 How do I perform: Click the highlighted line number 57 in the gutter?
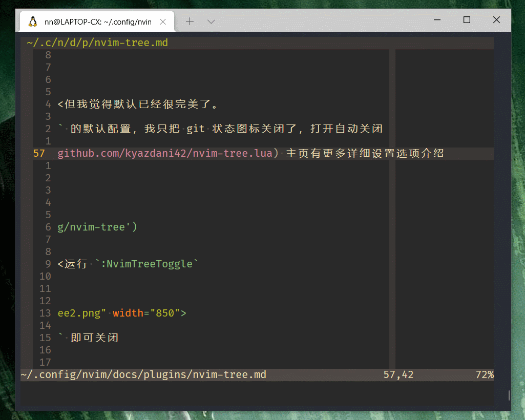click(39, 153)
